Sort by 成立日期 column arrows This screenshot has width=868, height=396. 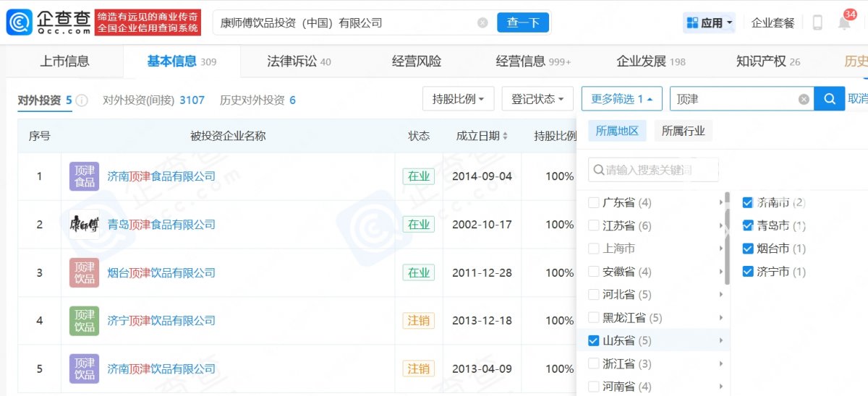(x=505, y=136)
